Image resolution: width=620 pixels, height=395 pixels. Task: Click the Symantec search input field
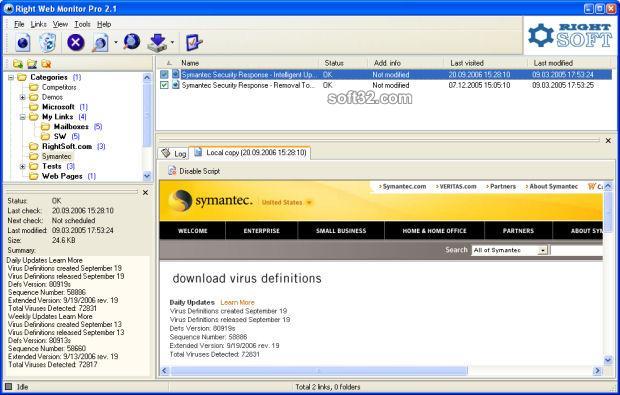pyautogui.click(x=577, y=250)
